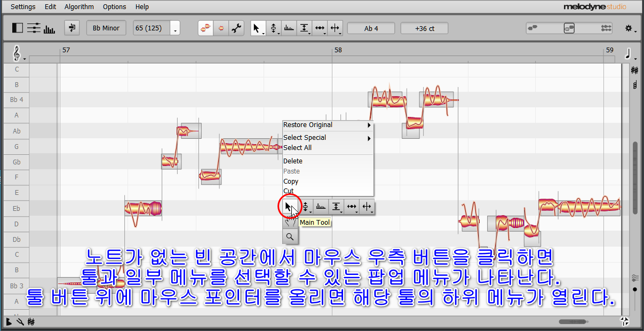Open the quarter note time grid menu
644x331 pixels.
pyautogui.click(x=630, y=53)
